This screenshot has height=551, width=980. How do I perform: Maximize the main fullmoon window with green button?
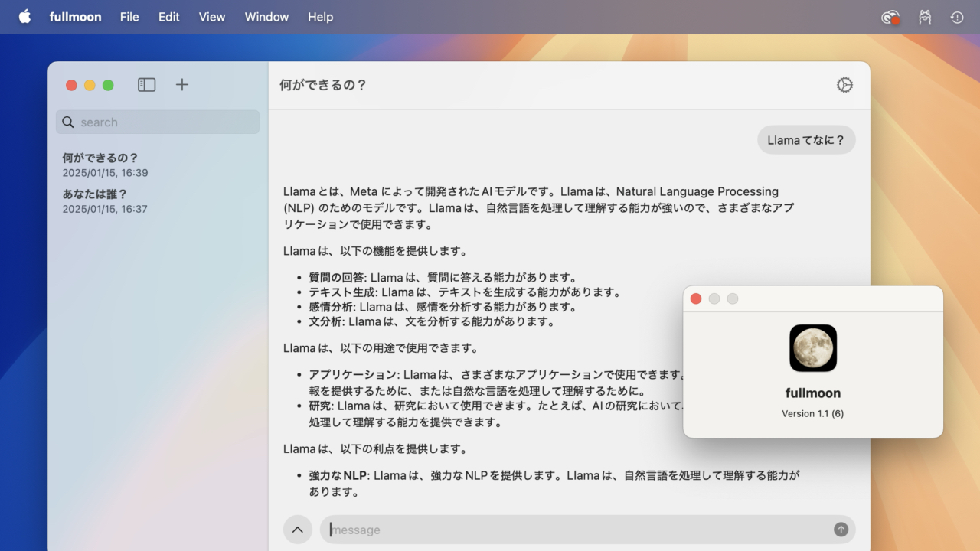pyautogui.click(x=108, y=85)
